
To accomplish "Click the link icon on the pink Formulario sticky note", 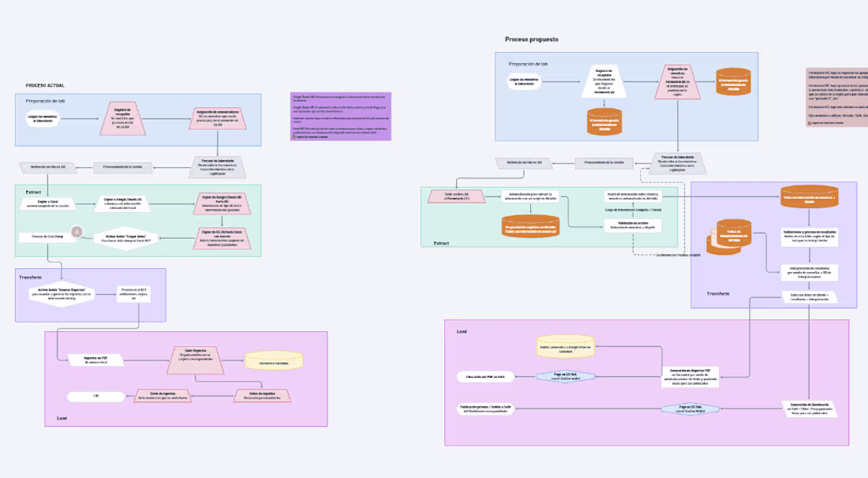I will point(810,123).
